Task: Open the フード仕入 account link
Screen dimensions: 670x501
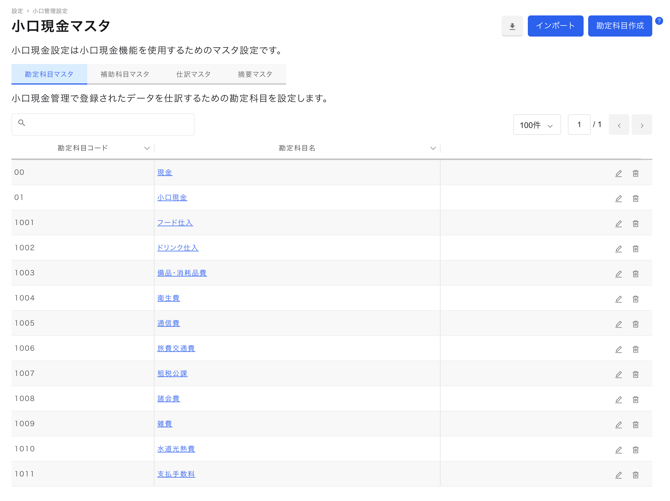Action: pyautogui.click(x=175, y=223)
